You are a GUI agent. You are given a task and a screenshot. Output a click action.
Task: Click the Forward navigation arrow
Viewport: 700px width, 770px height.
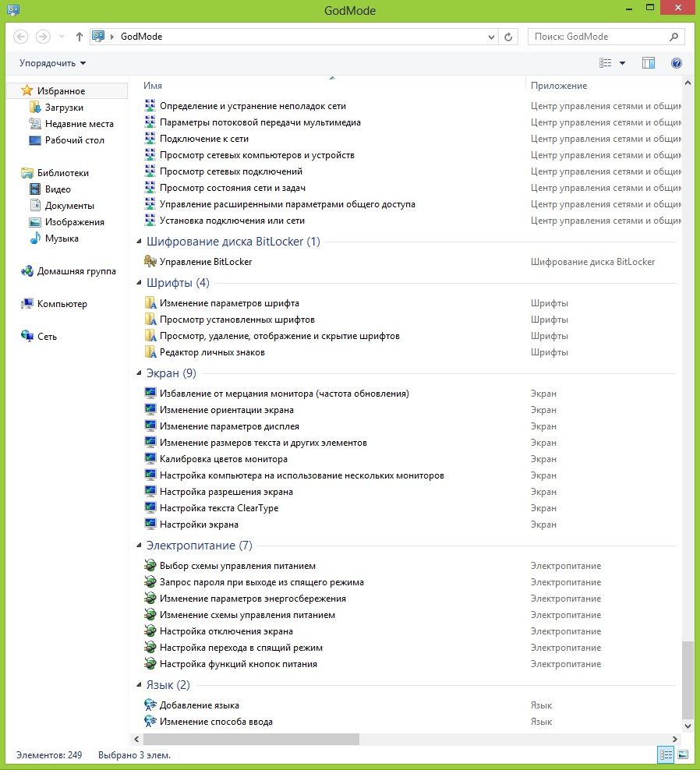point(43,37)
